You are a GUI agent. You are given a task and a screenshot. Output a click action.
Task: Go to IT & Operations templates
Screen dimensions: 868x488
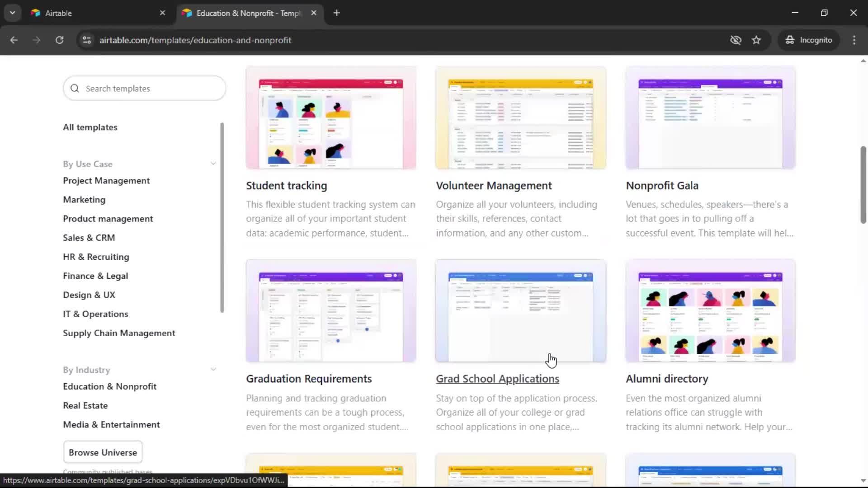tap(95, 314)
